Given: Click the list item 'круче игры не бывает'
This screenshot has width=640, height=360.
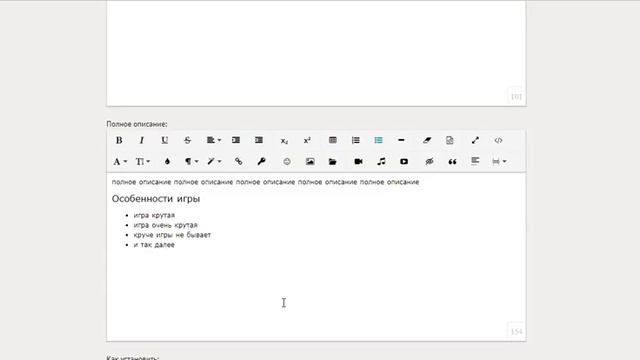Looking at the screenshot, I should [172, 235].
